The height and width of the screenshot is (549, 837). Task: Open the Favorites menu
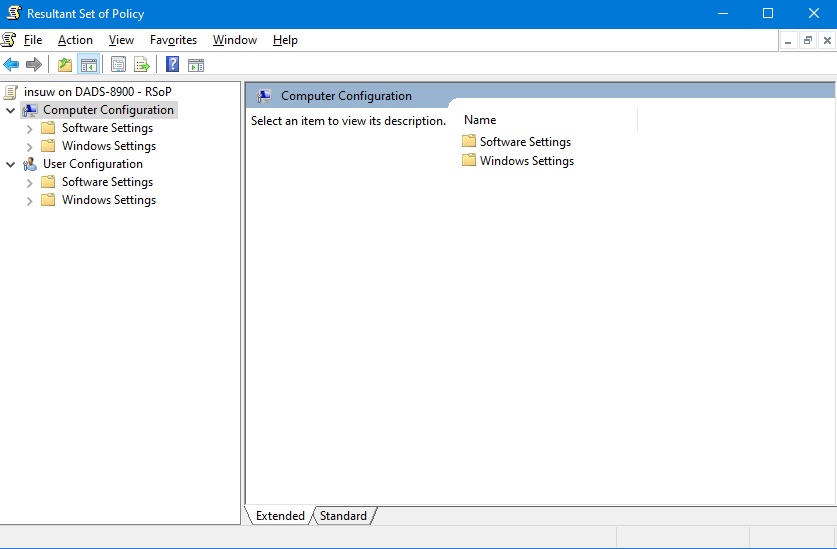[x=173, y=40]
